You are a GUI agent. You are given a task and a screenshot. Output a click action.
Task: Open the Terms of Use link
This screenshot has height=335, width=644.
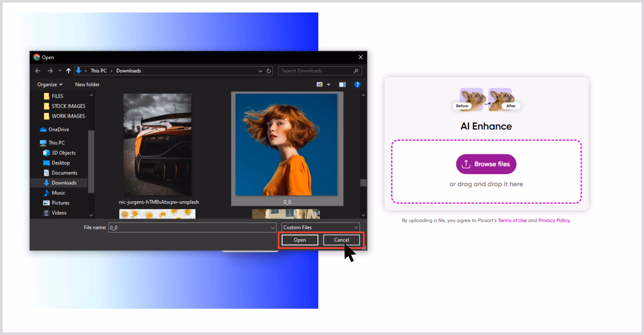tap(512, 220)
